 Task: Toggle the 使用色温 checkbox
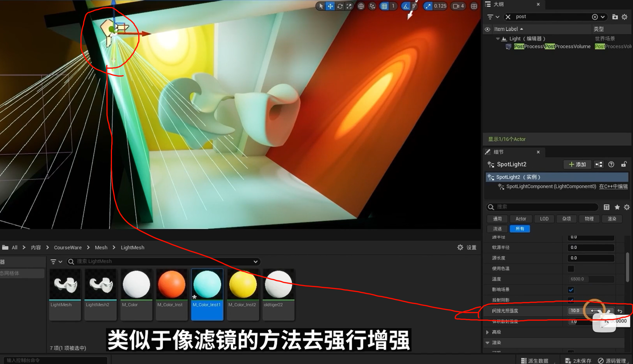tap(571, 268)
